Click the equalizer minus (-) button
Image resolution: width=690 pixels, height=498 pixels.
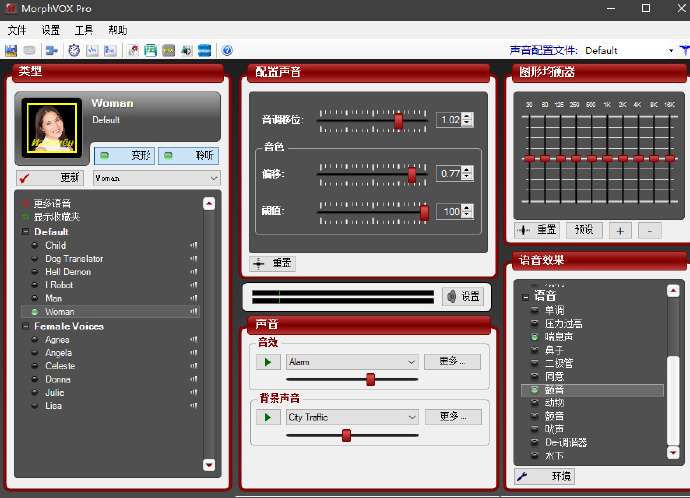pyautogui.click(x=650, y=231)
